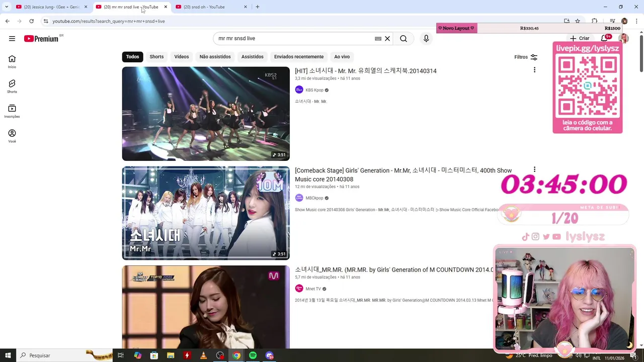Viewport: 644px width, 362px height.
Task: Play the MBCkpop Comeback Stage thumbnail
Action: [x=206, y=213]
